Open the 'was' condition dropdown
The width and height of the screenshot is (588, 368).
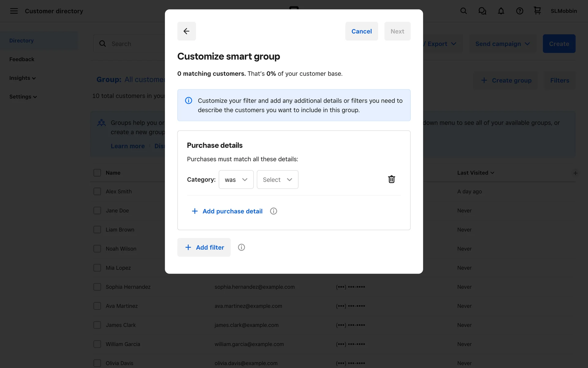pos(236,180)
